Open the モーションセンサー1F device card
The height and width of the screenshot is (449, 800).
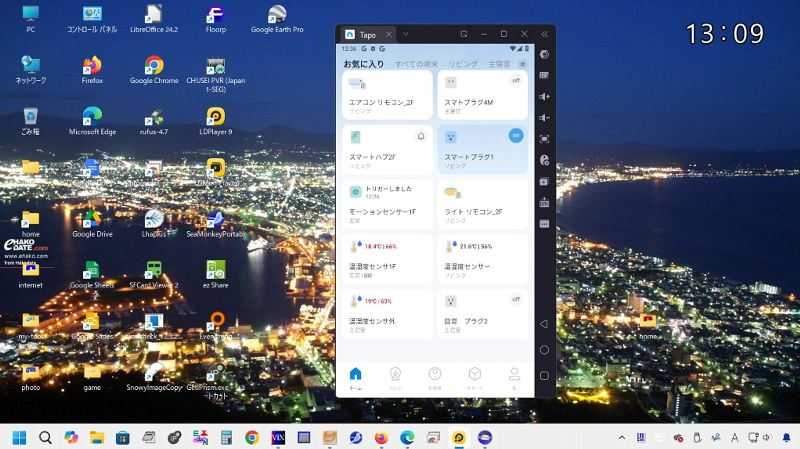tap(388, 203)
